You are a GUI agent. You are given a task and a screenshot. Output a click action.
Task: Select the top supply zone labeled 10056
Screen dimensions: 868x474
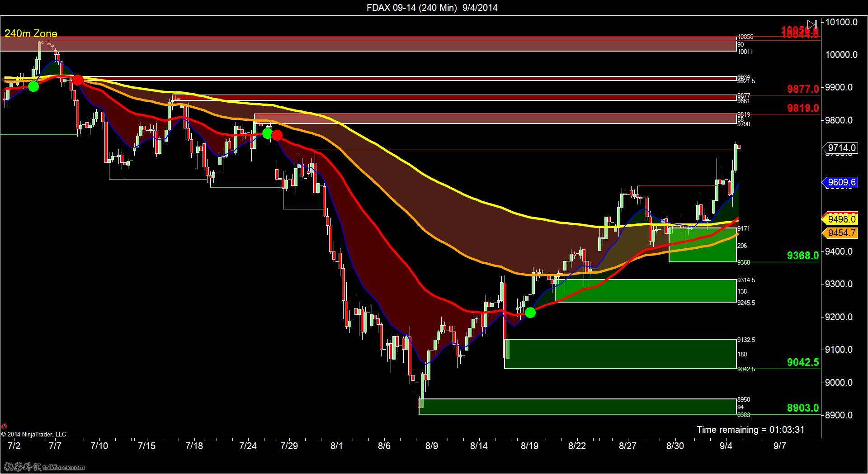click(368, 44)
